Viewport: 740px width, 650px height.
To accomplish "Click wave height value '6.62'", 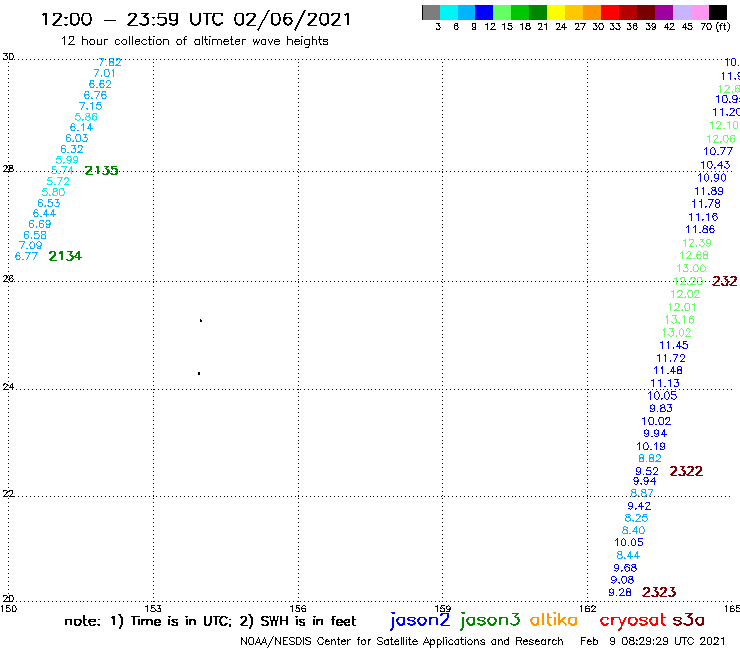I will tap(100, 84).
